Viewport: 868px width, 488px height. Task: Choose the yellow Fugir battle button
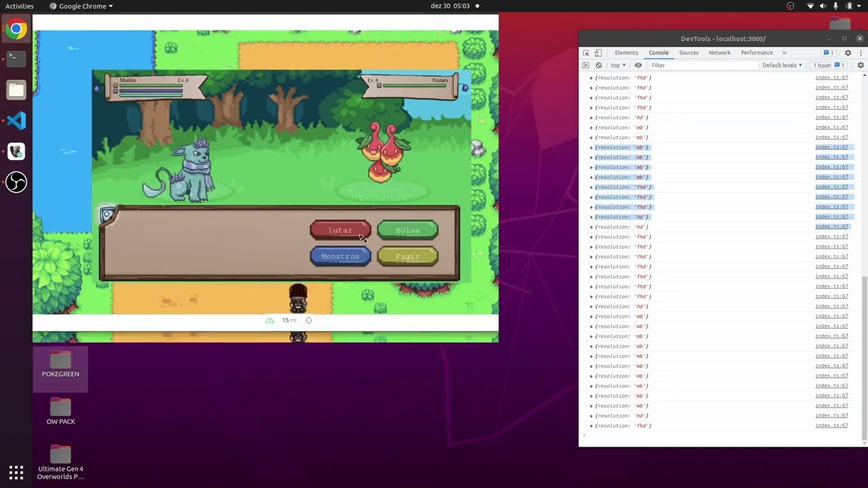point(408,256)
